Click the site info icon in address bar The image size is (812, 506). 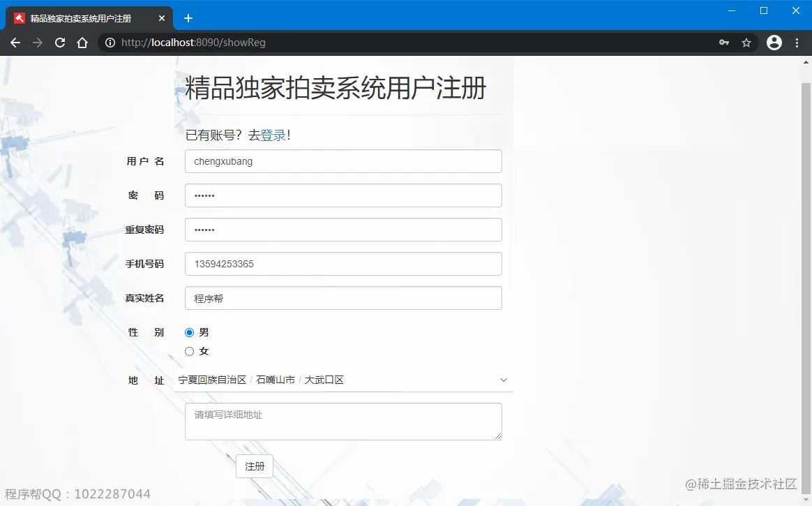110,43
